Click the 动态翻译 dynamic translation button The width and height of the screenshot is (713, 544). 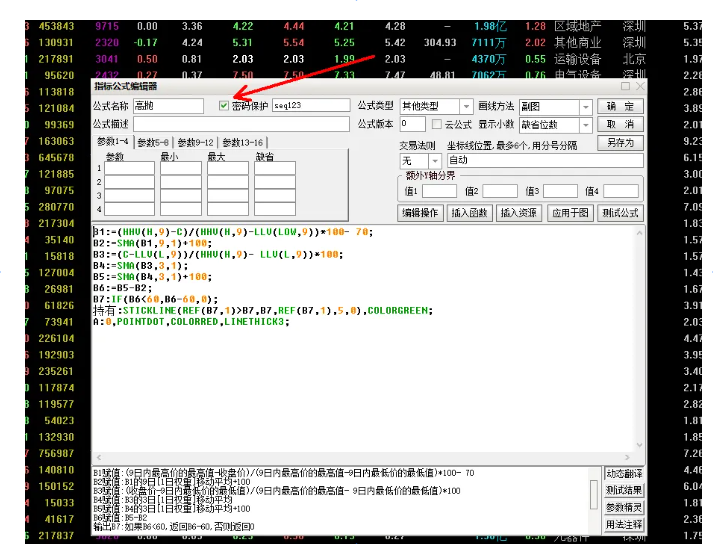click(624, 473)
